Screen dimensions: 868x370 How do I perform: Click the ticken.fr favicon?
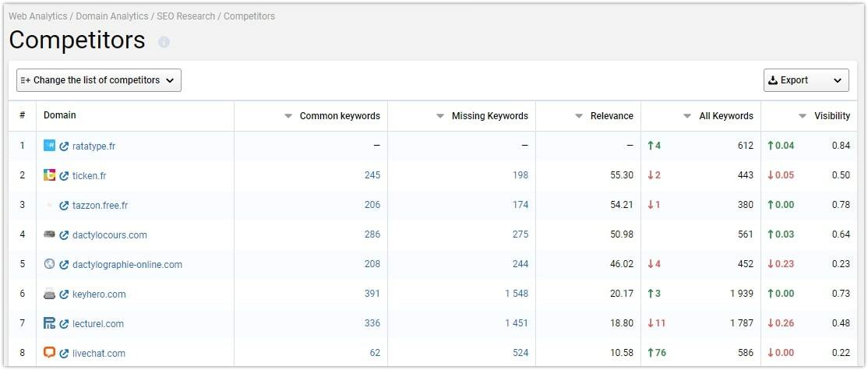49,174
